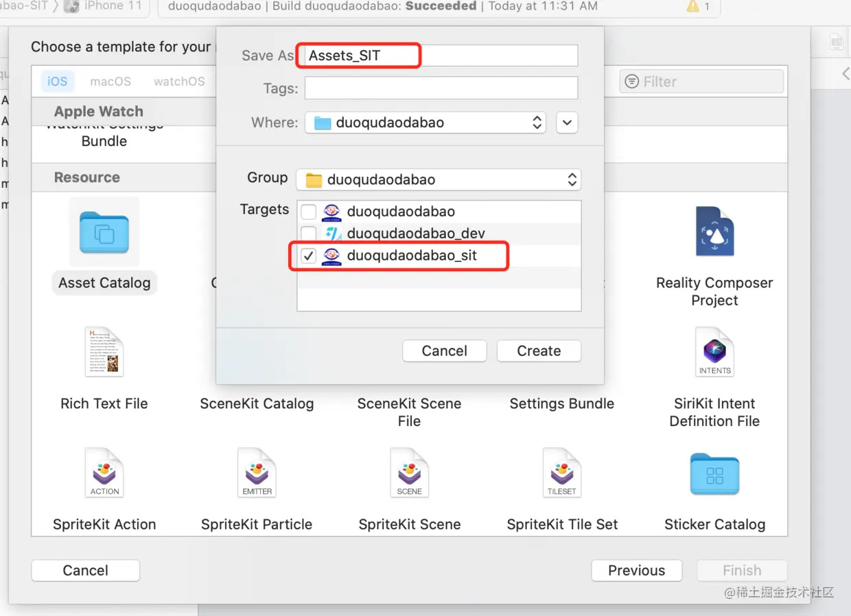The width and height of the screenshot is (851, 616).
Task: Click the Previous button
Action: [x=637, y=570]
